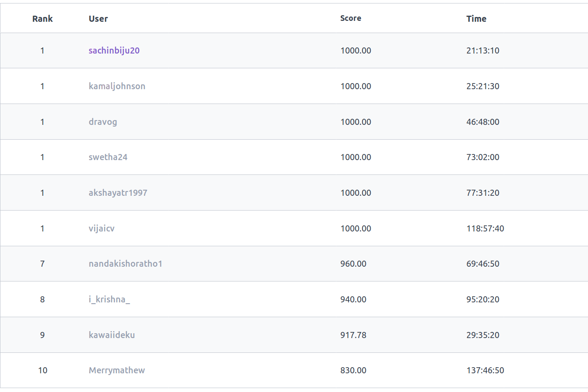
Task: Click the 917.78 score cell
Action: point(353,335)
